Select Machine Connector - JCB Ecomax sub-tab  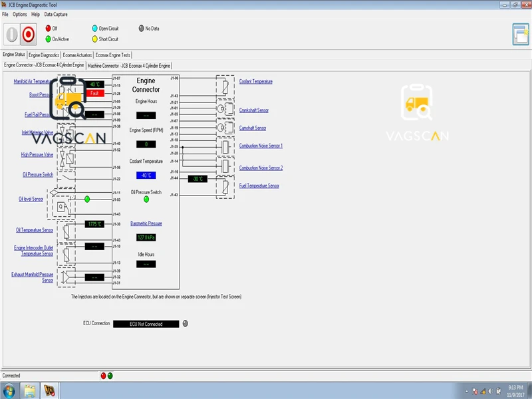pyautogui.click(x=129, y=66)
